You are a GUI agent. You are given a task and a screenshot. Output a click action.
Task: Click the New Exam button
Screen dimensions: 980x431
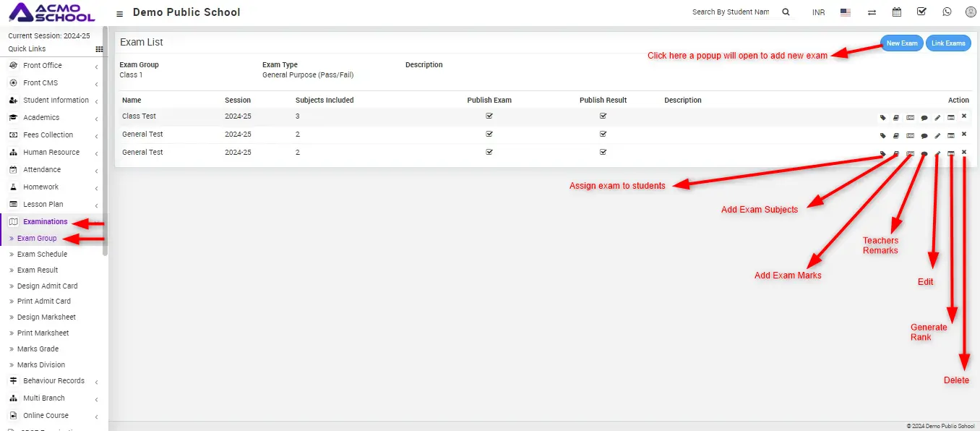point(901,43)
